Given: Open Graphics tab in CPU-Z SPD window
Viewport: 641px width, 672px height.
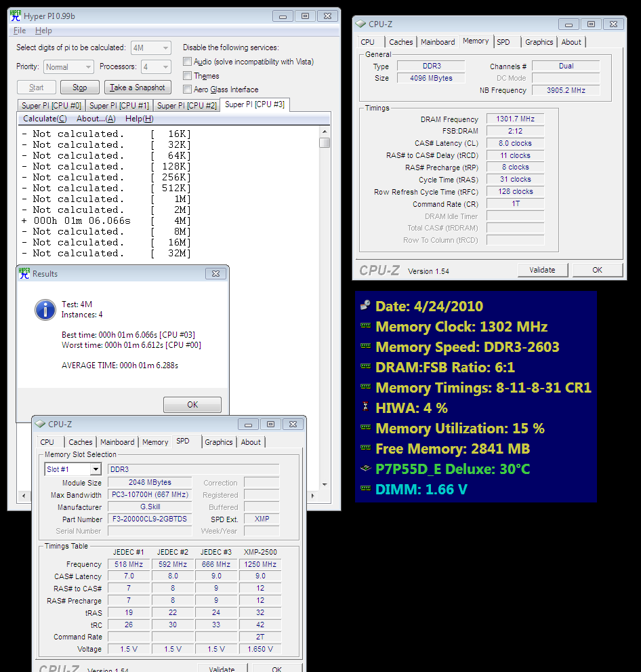Looking at the screenshot, I should 219,442.
